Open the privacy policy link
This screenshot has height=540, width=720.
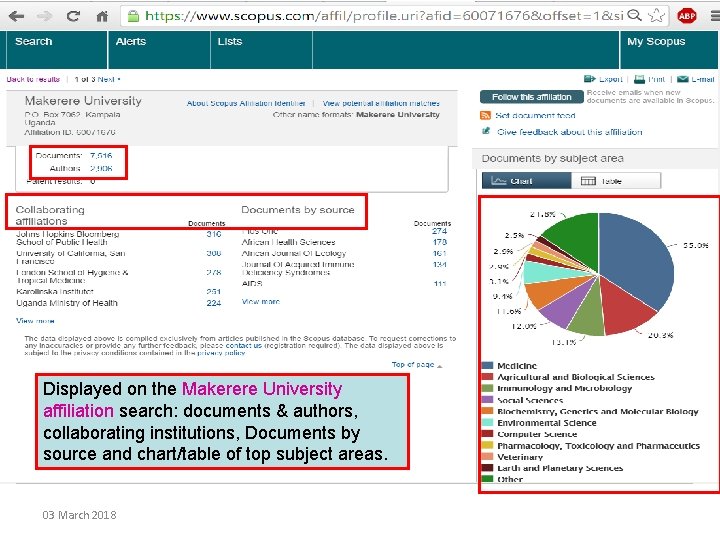click(221, 353)
